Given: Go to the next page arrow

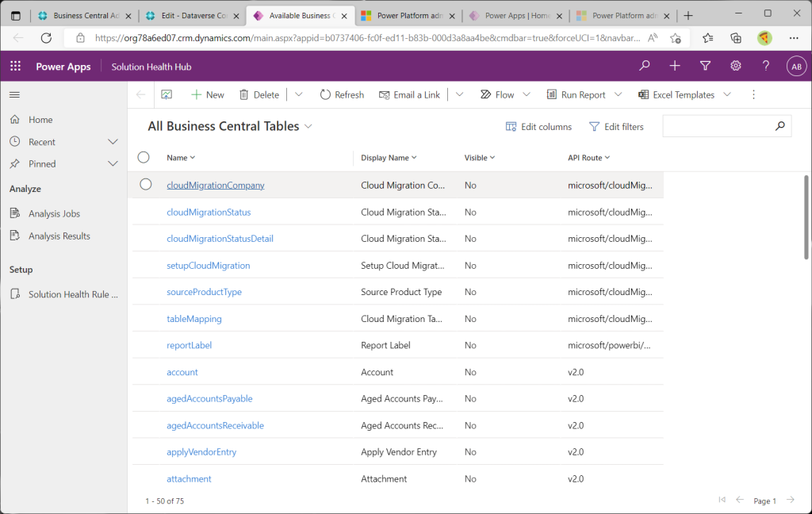Looking at the screenshot, I should 791,500.
